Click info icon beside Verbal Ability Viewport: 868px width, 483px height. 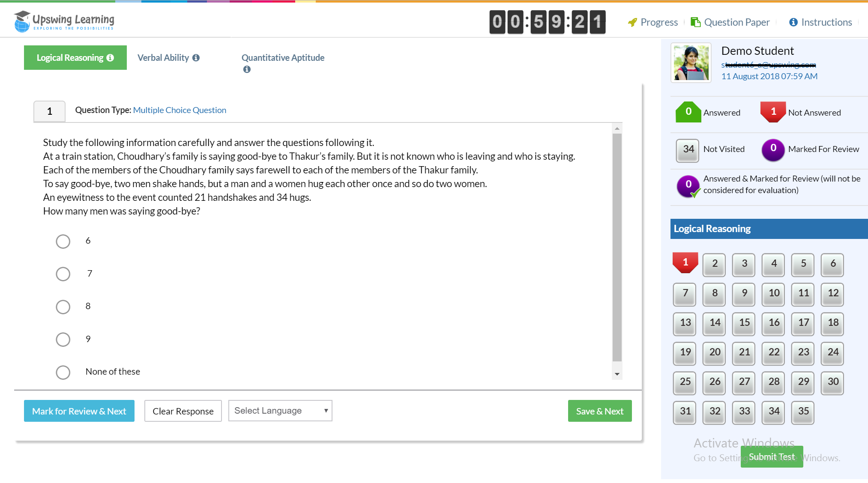coord(196,58)
